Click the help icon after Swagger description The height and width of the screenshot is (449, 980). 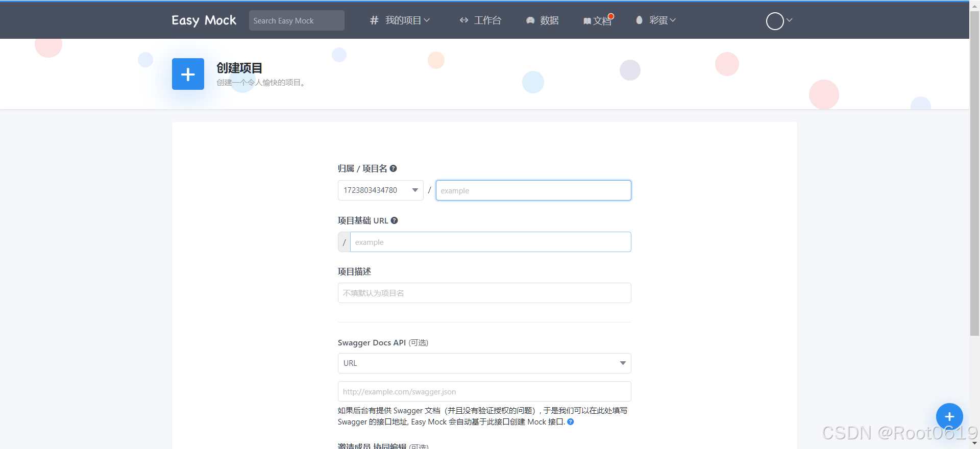[x=571, y=422]
